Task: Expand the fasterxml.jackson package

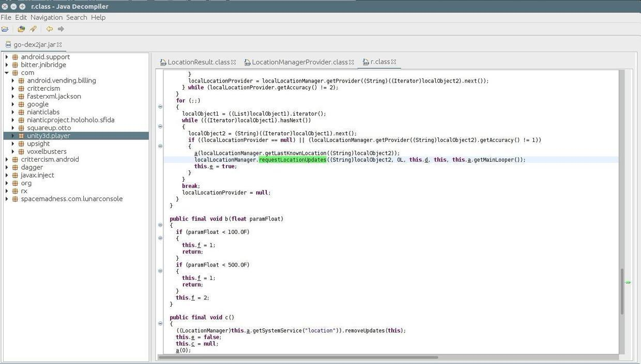Action: coord(13,96)
